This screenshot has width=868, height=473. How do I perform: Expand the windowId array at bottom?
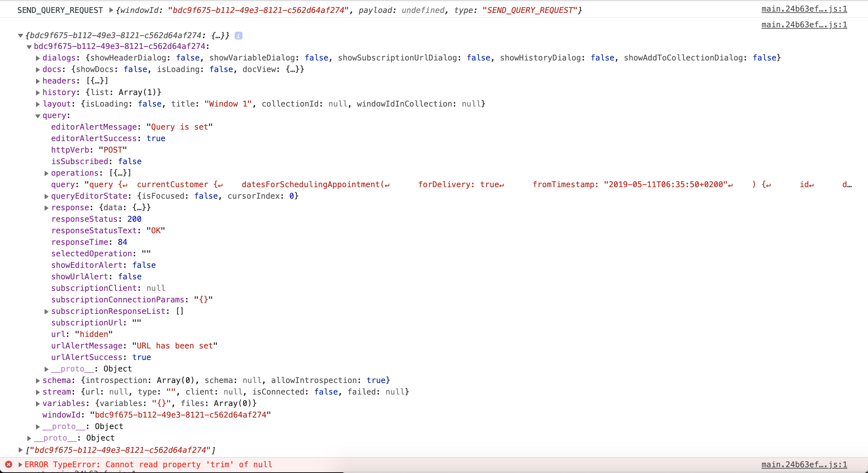click(21, 450)
